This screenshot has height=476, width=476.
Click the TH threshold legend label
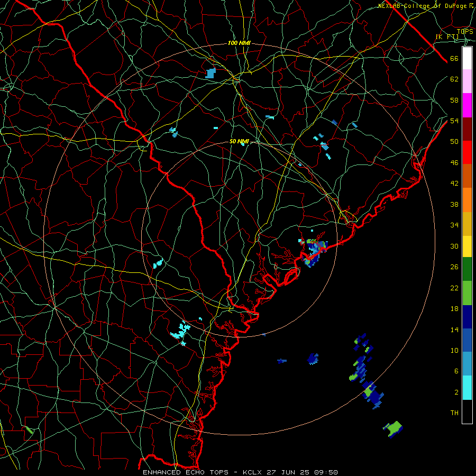[454, 413]
